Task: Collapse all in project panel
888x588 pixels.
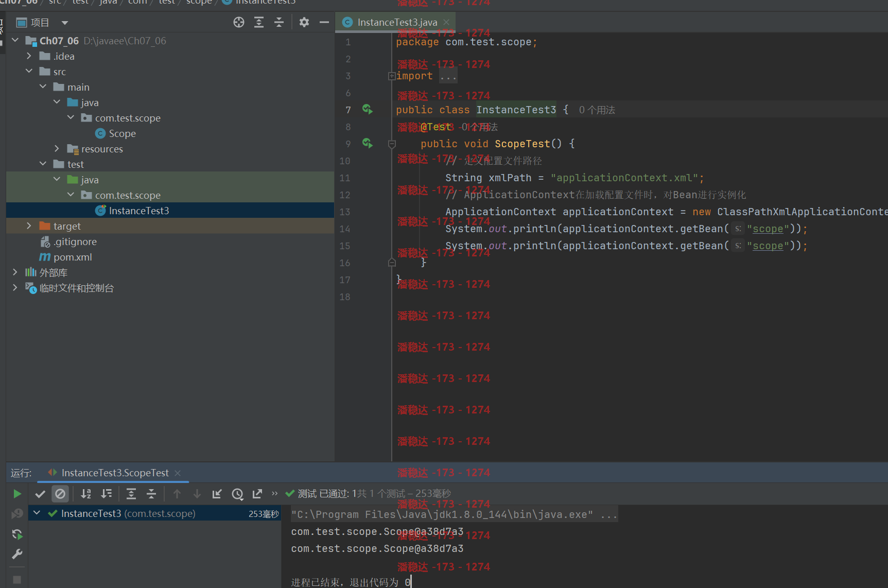Action: pyautogui.click(x=279, y=22)
